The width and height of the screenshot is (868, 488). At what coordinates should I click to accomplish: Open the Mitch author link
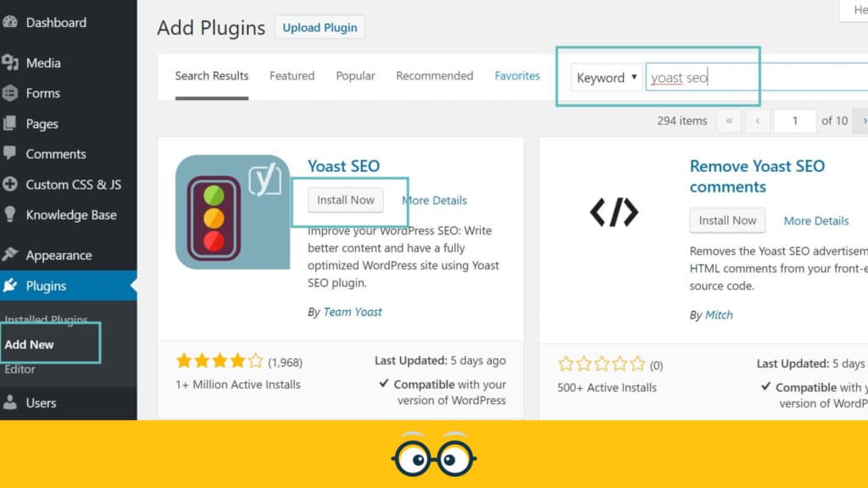pos(719,315)
